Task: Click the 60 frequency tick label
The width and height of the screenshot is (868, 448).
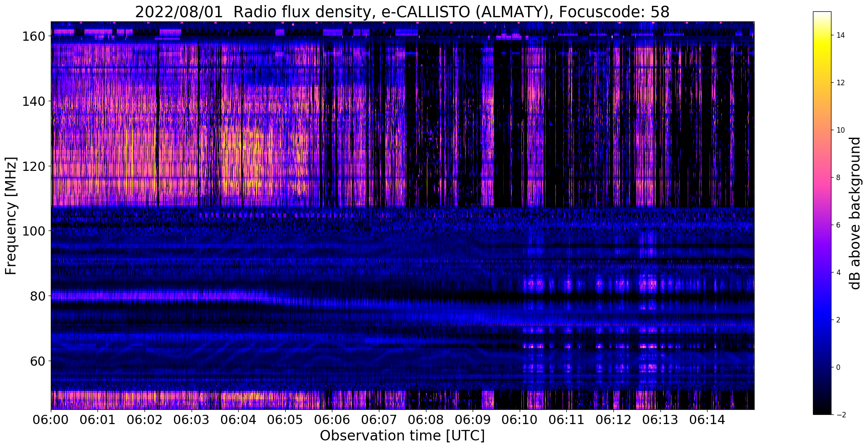Action: (x=37, y=361)
